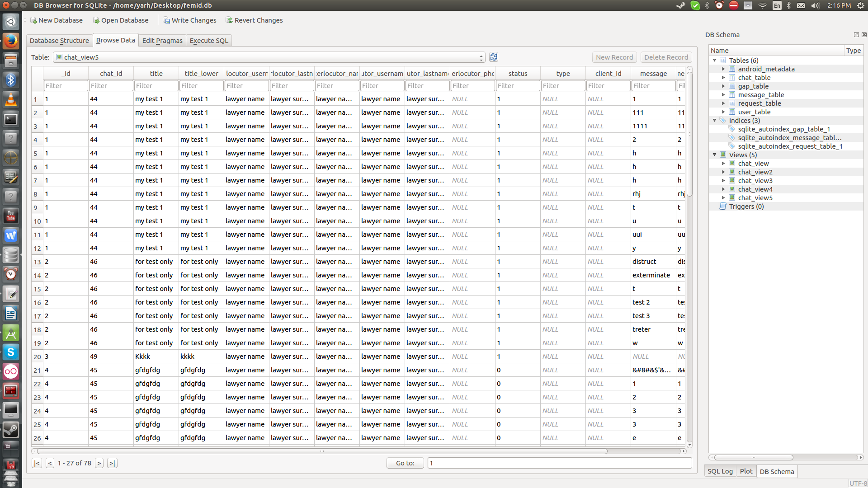Image resolution: width=868 pixels, height=488 pixels.
Task: Open the SQL Log tab
Action: tap(720, 471)
